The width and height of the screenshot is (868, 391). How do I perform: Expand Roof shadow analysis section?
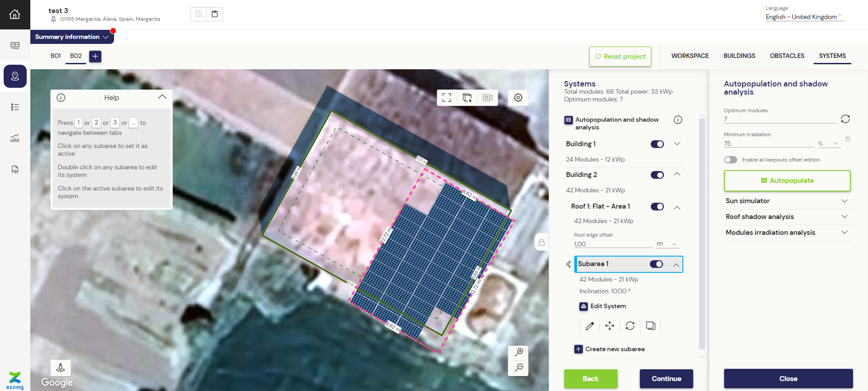click(787, 217)
